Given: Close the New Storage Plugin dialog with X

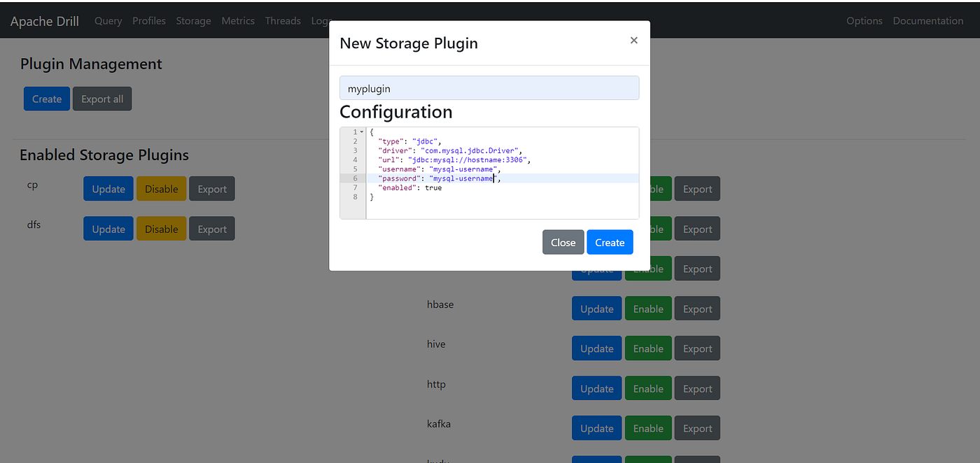Looking at the screenshot, I should click(x=633, y=41).
